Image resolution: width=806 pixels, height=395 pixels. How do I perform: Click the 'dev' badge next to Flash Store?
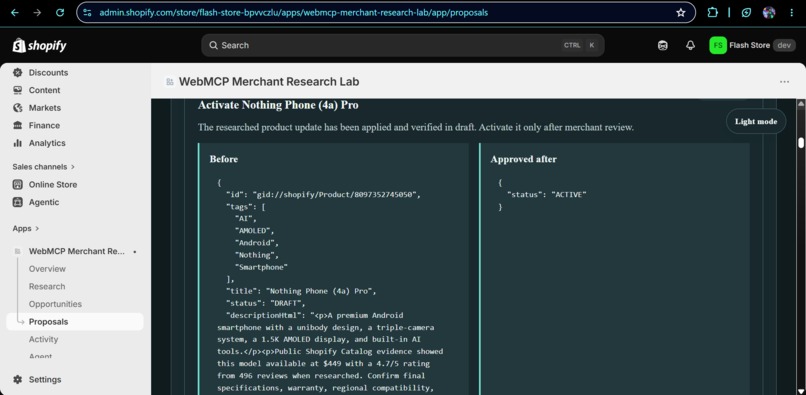(784, 45)
